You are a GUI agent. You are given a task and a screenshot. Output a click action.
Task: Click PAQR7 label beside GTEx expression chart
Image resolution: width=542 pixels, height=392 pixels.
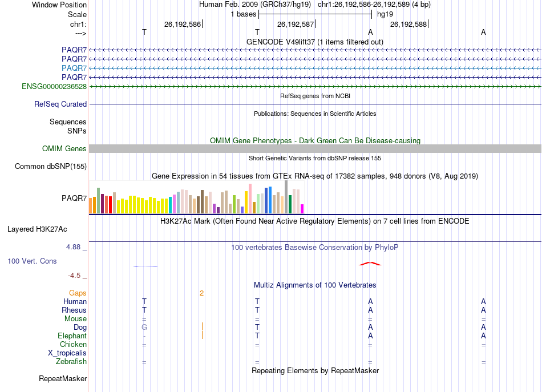[74, 198]
